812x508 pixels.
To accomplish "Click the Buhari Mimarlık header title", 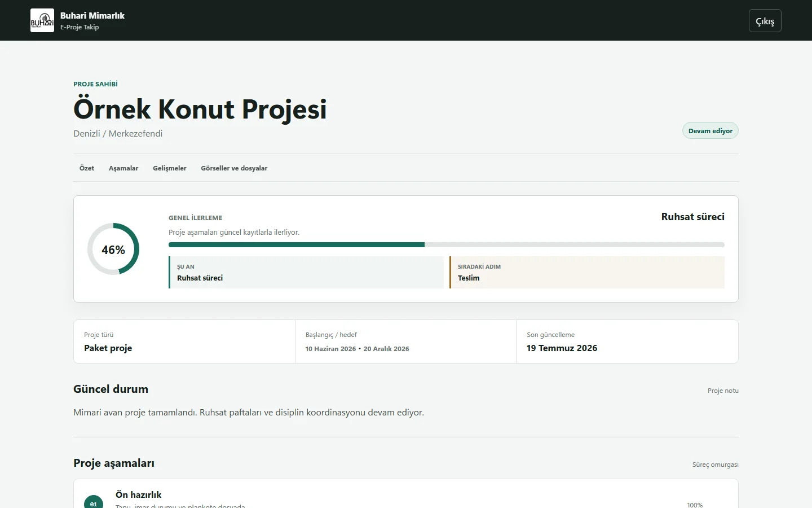I will click(x=92, y=16).
